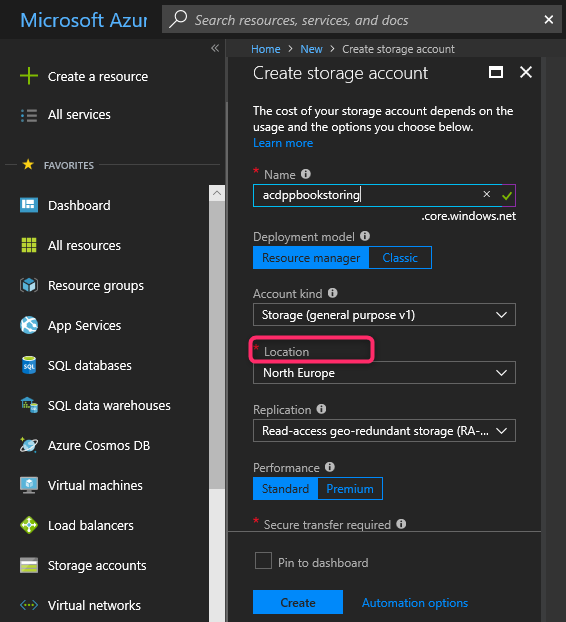Open the Location dropdown North Europe

click(x=384, y=372)
